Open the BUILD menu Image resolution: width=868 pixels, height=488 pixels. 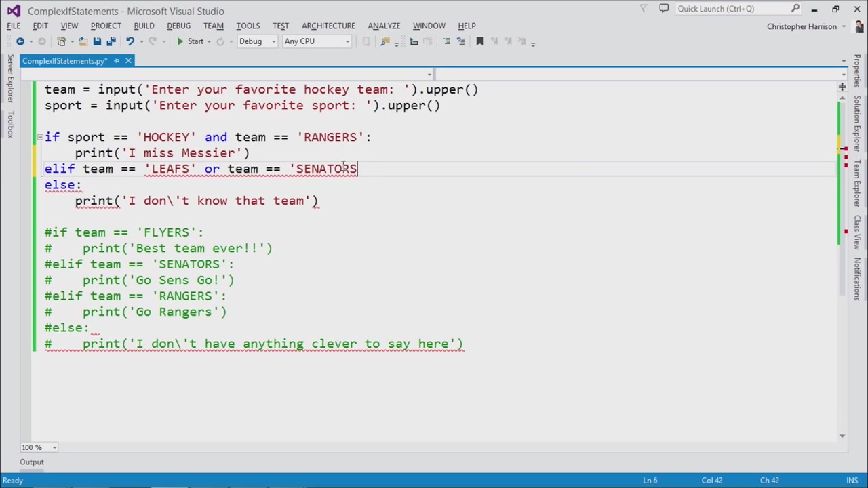coord(144,26)
